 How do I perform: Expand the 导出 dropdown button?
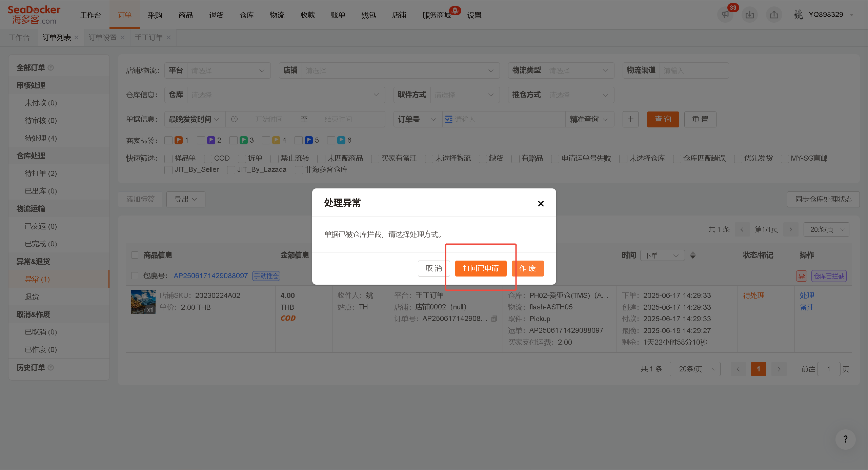[186, 199]
